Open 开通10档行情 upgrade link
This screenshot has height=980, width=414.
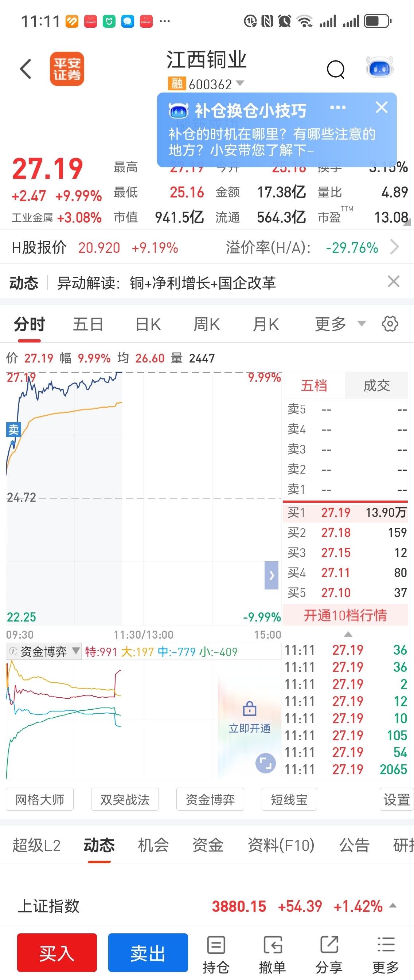tap(345, 615)
